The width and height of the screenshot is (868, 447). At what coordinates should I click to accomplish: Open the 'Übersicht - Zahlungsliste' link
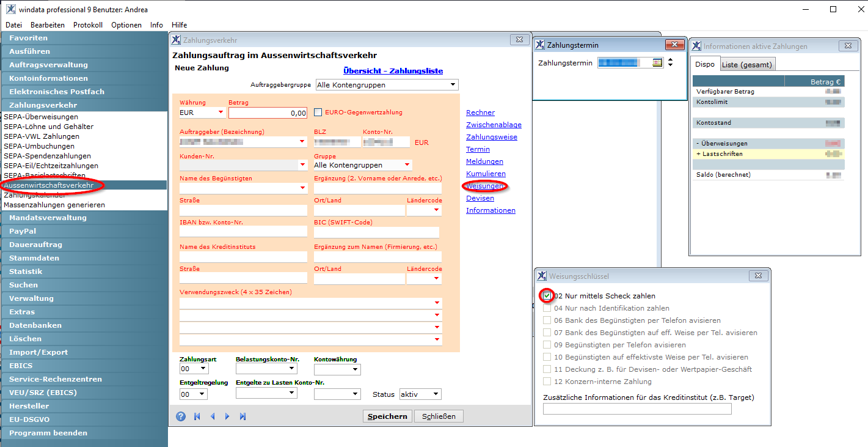click(x=393, y=71)
